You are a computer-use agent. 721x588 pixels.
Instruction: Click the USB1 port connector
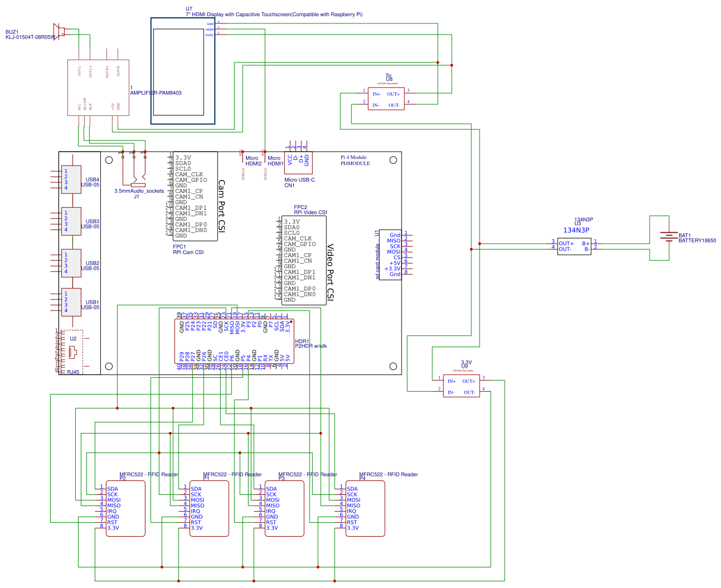click(71, 302)
